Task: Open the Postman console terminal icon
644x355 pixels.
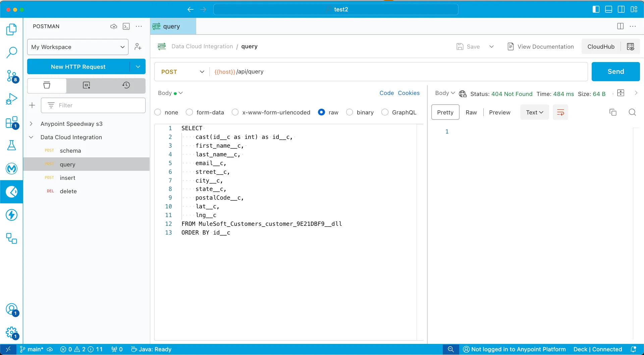Action: point(126,27)
